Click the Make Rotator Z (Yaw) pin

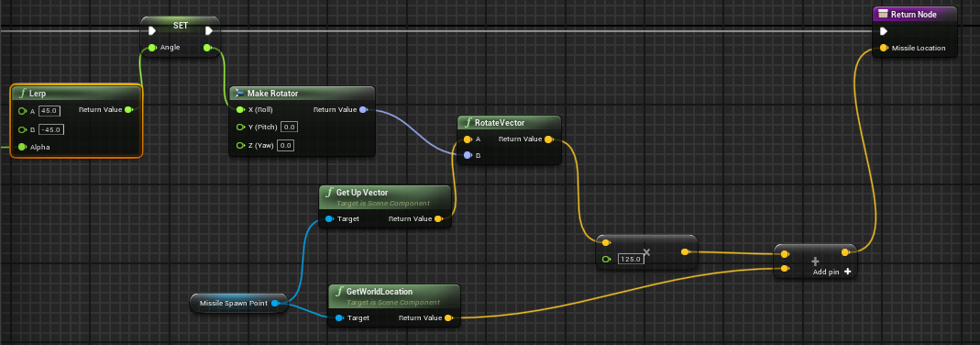pyautogui.click(x=240, y=145)
